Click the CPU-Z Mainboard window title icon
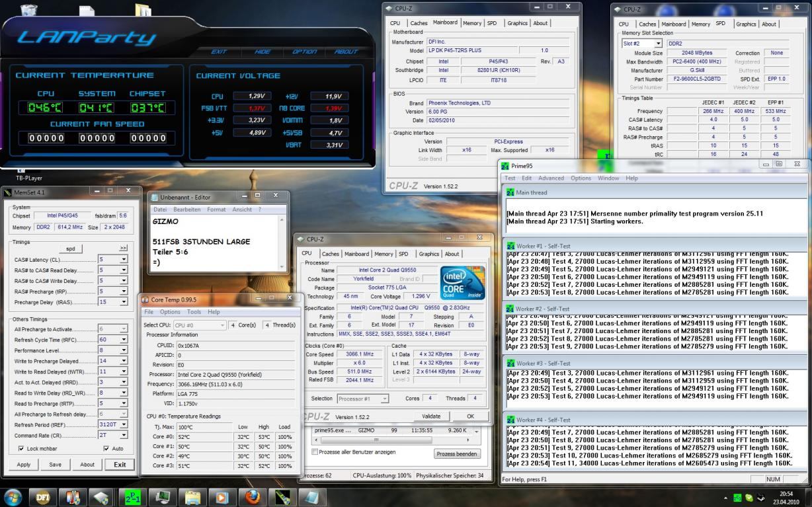 pyautogui.click(x=389, y=7)
